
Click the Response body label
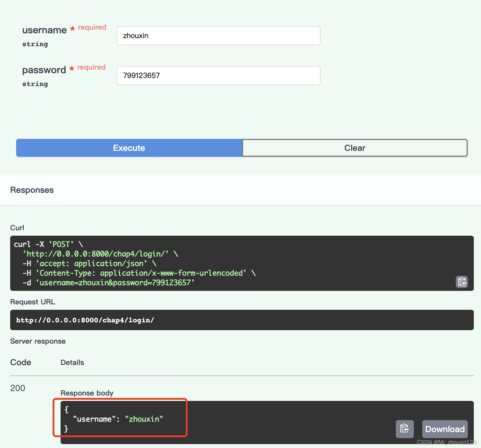[x=87, y=393]
